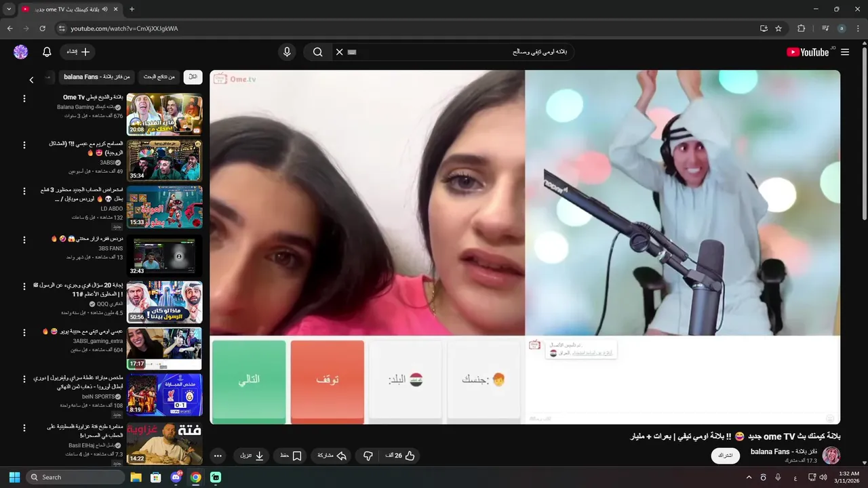The width and height of the screenshot is (868, 488).
Task: Open options menu for beIN SPORTS video
Action: pyautogui.click(x=24, y=380)
